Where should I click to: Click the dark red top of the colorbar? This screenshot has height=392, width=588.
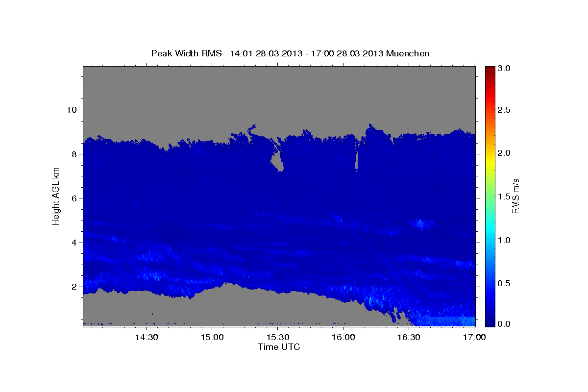point(490,70)
